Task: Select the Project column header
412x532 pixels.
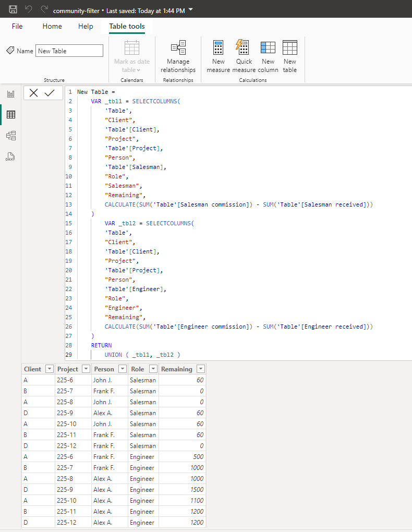Action: pos(67,369)
